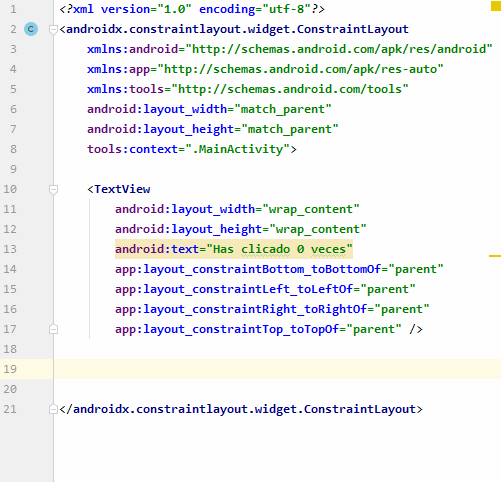Click line number 19 in the gutter
This screenshot has height=482, width=501.
coord(10,369)
